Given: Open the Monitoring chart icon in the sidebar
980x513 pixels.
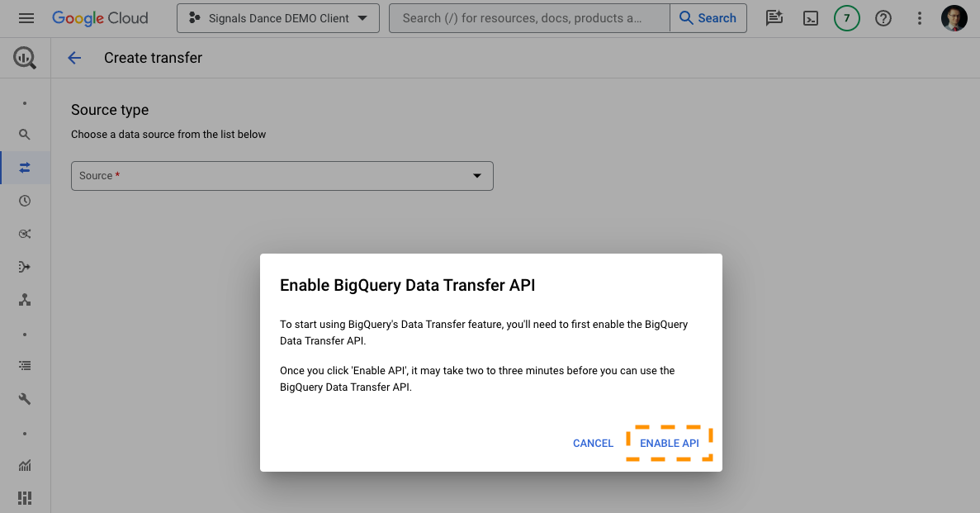Looking at the screenshot, I should 25,465.
